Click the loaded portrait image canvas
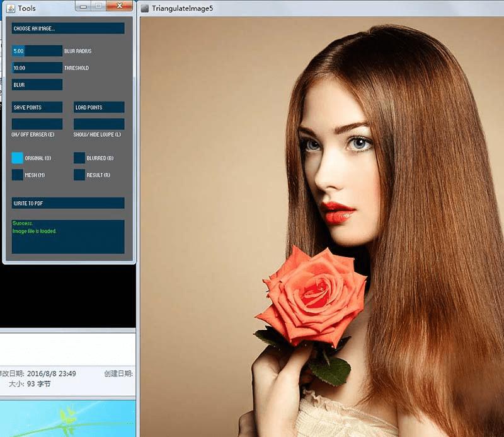The height and width of the screenshot is (437, 504). click(322, 227)
